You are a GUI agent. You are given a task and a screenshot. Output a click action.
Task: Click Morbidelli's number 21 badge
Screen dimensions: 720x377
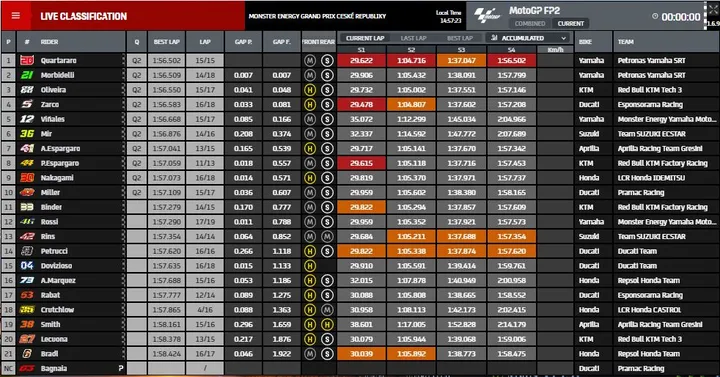(x=27, y=75)
